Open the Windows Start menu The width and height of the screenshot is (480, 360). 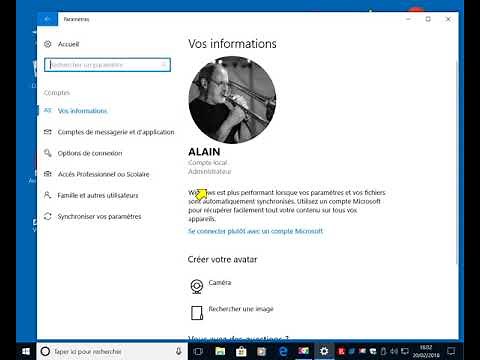pos(26,351)
